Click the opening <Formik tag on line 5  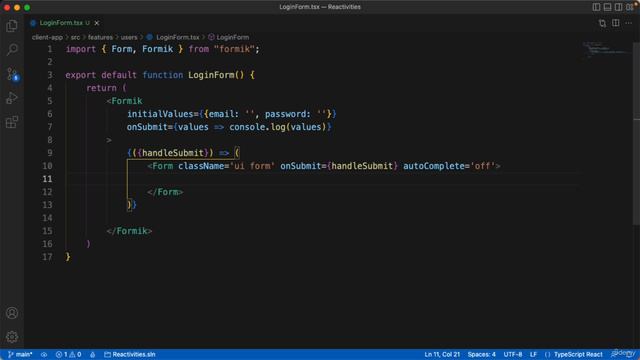(x=124, y=101)
